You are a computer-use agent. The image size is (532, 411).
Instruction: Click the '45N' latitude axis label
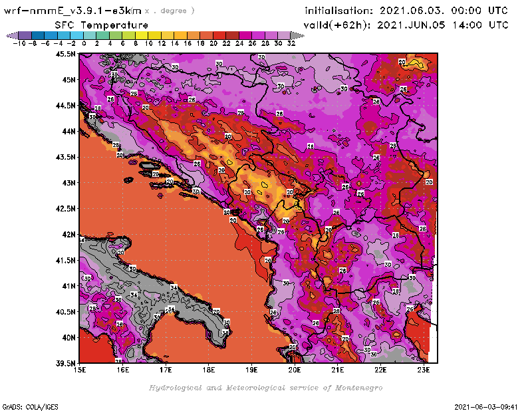pyautogui.click(x=68, y=79)
